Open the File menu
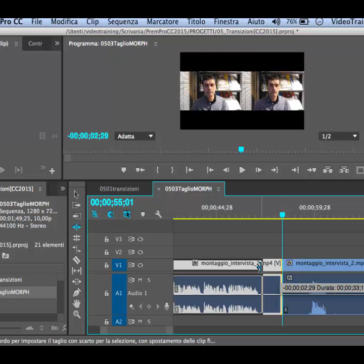The height and width of the screenshot is (364, 364). 37,22
